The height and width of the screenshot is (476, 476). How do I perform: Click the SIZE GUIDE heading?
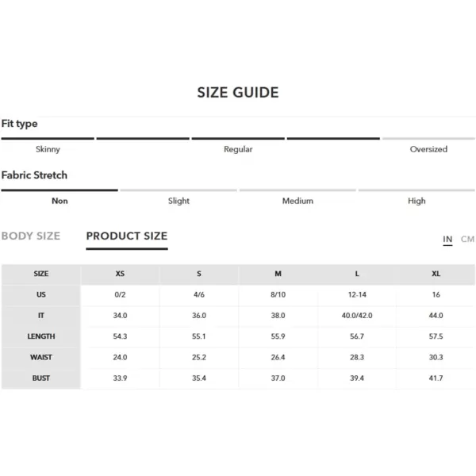[x=238, y=92]
